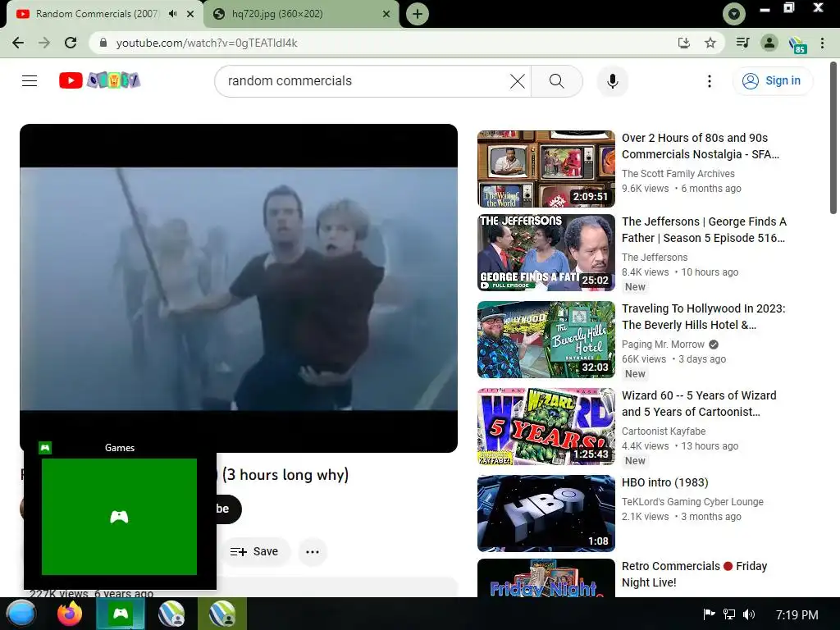This screenshot has height=630, width=840.
Task: Click first globe browser taskbar icon
Action: coord(171,614)
